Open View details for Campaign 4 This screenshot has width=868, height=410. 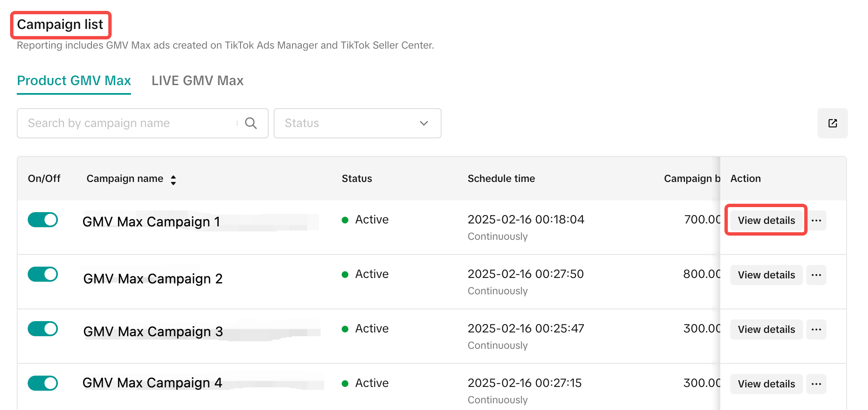[766, 384]
